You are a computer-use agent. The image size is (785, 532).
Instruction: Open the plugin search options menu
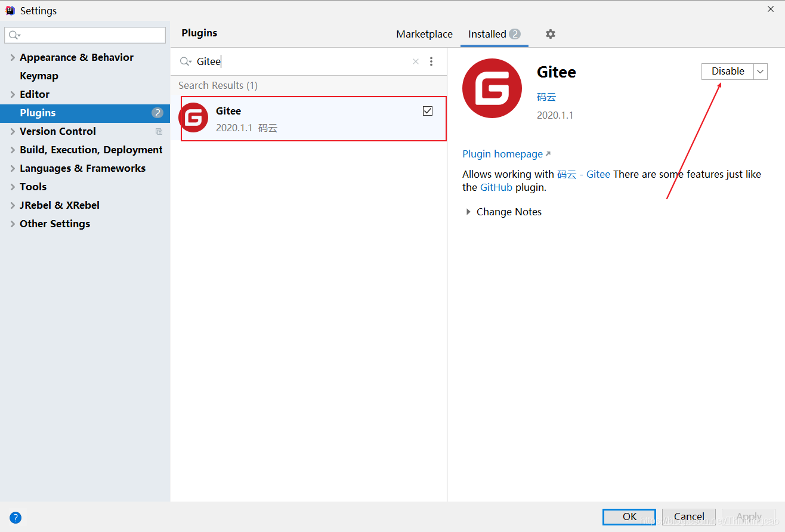[431, 61]
